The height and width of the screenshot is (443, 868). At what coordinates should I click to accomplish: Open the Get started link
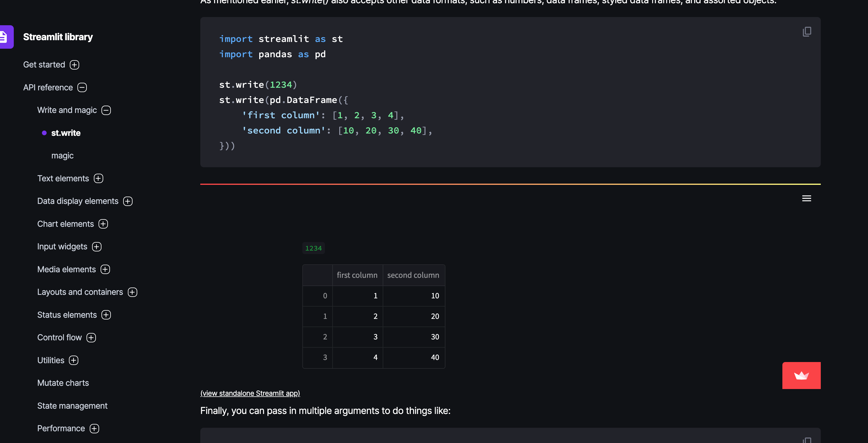coord(44,65)
